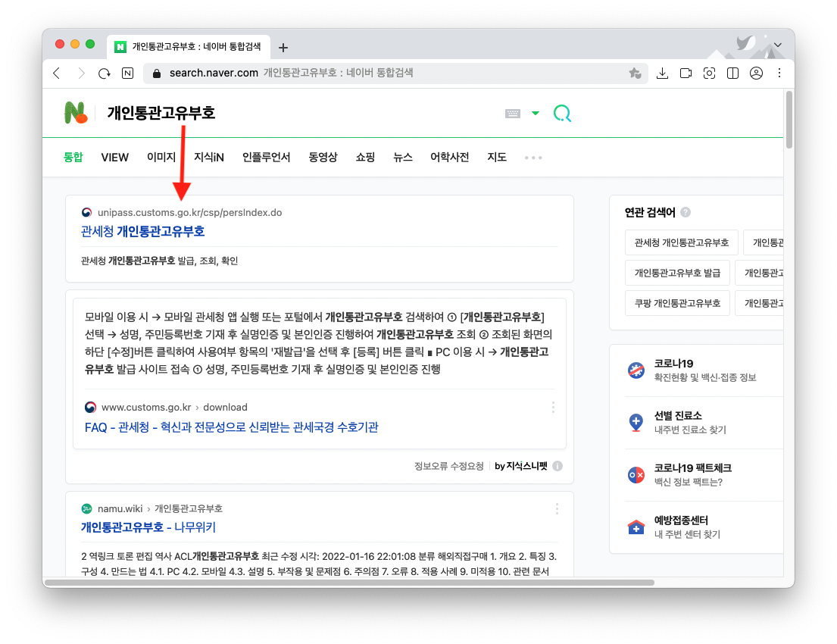
Task: Open Naver home toolbar button
Action: pos(127,73)
